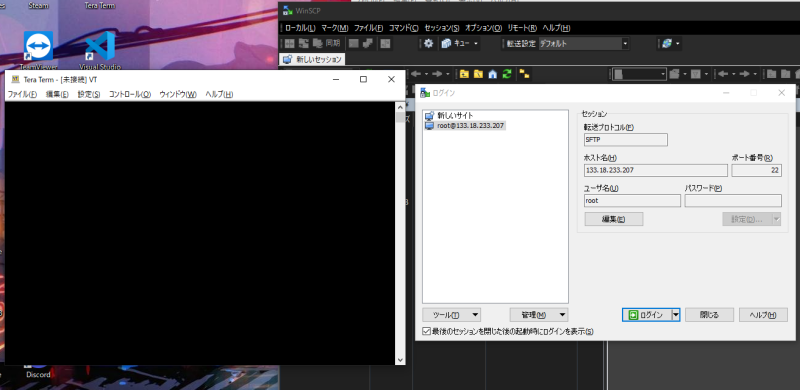Screen dimensions: 800x390
Task: Select saved site root@133.18.233.207
Action: pyautogui.click(x=465, y=126)
